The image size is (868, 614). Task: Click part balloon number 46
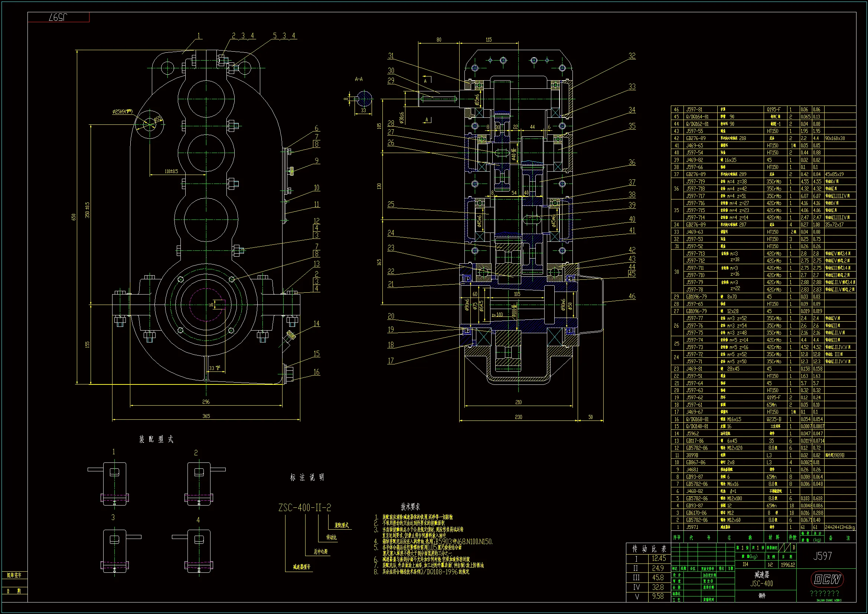click(632, 296)
